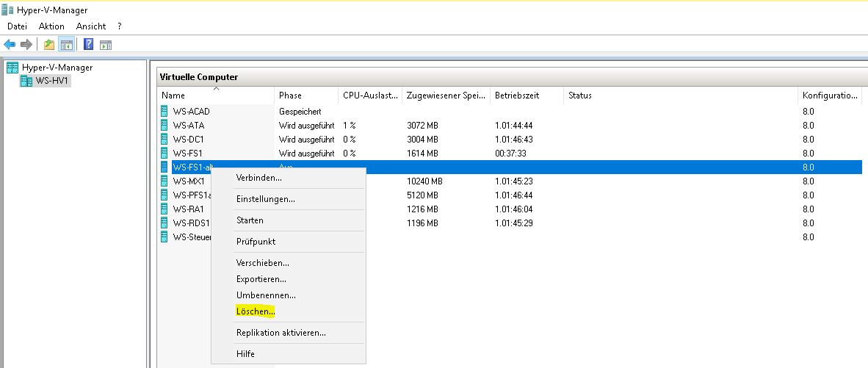Viewport: 868px width, 368px height.
Task: Click the WS-ACAD name text
Action: tap(191, 111)
